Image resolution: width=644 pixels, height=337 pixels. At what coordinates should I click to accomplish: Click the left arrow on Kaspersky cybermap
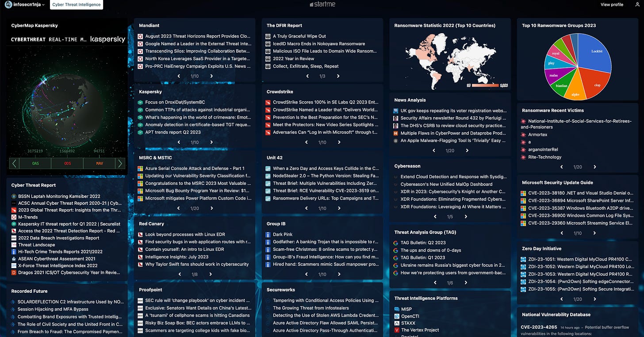pos(15,163)
